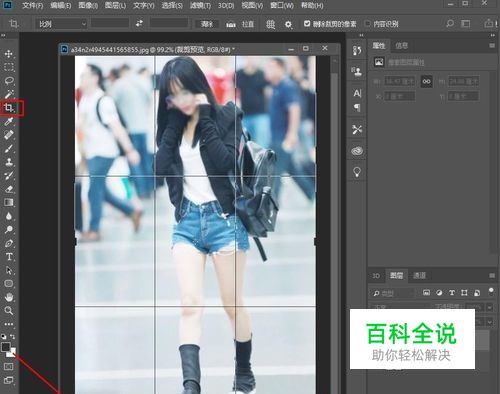
Task: Swap crop width and height values
Action: click(x=139, y=23)
